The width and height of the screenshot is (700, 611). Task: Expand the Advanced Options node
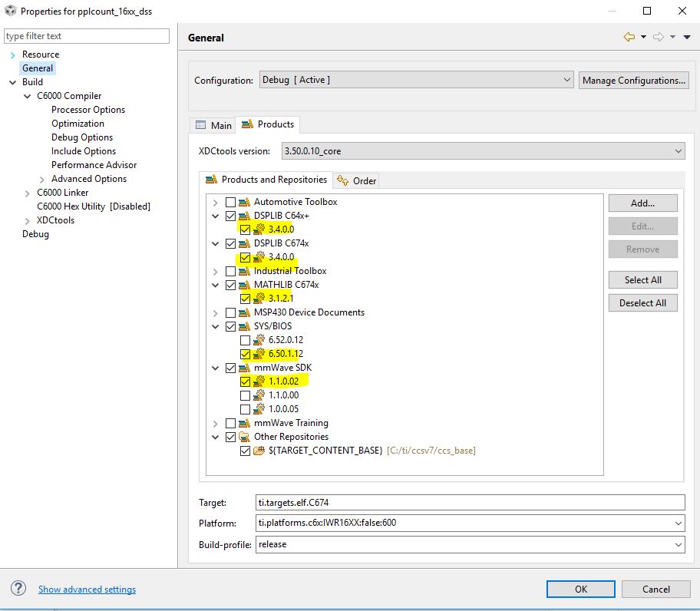(42, 180)
